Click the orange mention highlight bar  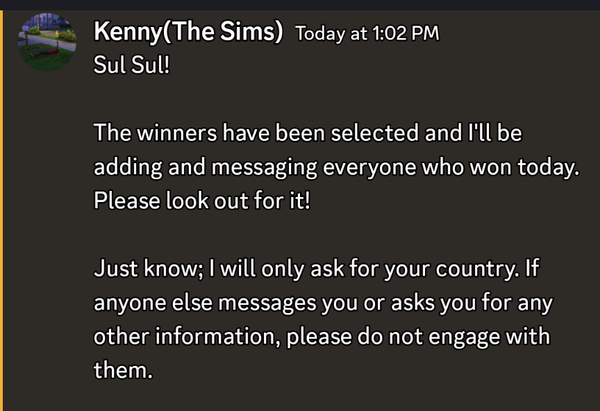click(2, 210)
